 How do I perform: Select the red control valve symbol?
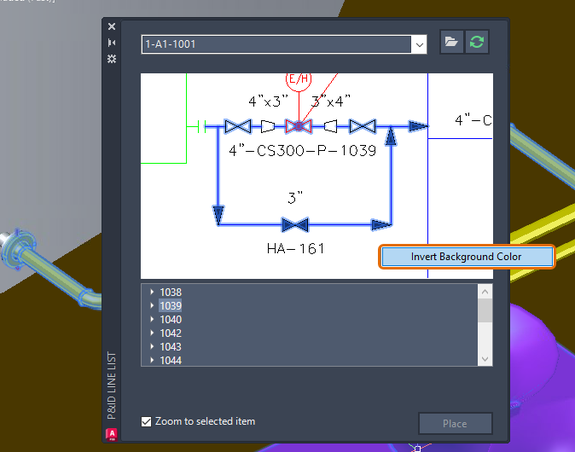pos(299,126)
